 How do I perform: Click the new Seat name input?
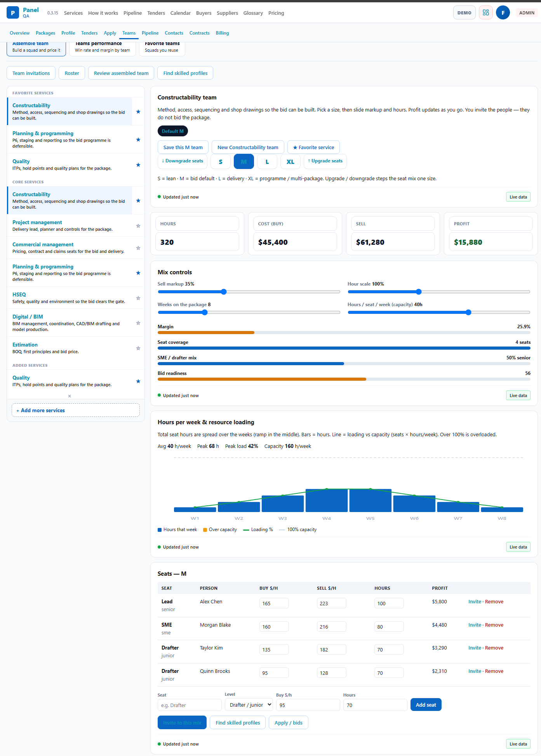click(x=190, y=705)
